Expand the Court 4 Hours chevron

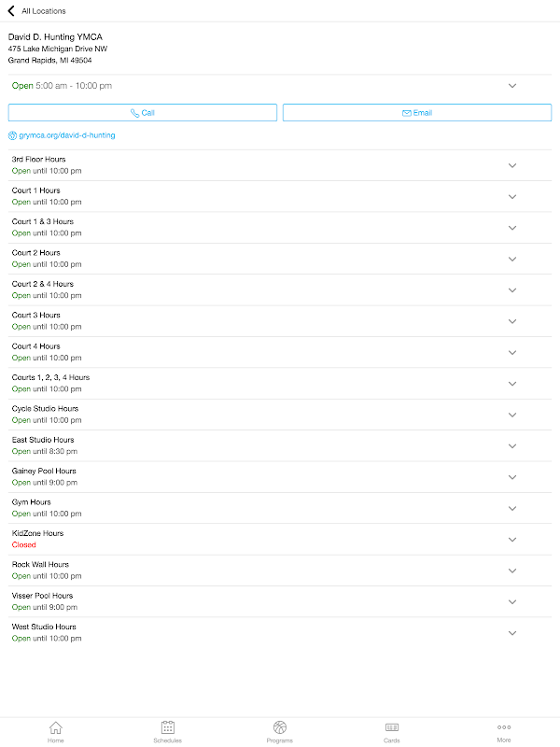pos(512,353)
